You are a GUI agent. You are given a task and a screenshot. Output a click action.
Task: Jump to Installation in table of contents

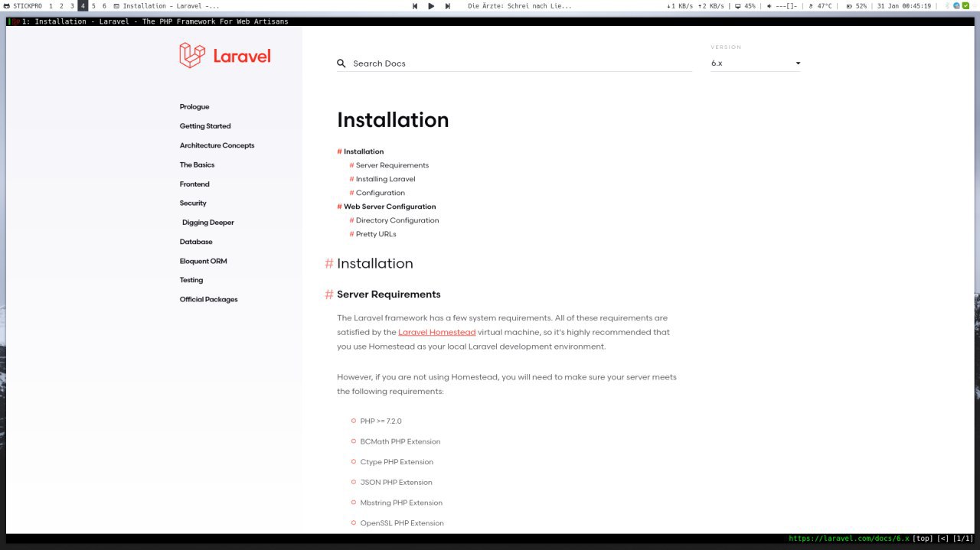tap(364, 151)
